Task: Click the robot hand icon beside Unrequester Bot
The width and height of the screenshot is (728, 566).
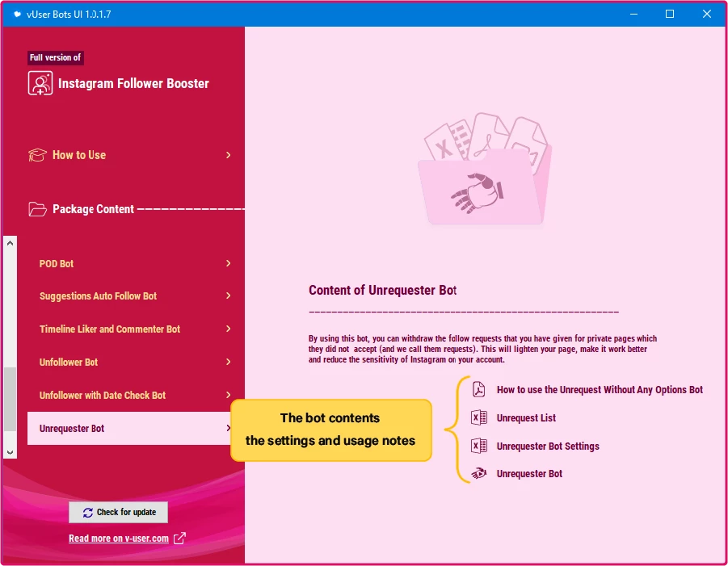Action: [478, 474]
